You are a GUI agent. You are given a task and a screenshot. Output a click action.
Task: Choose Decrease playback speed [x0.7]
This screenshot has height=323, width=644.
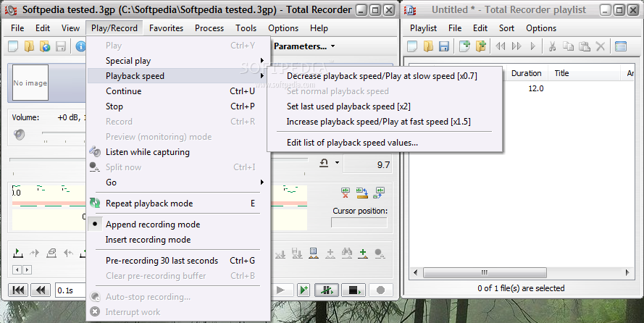tap(385, 76)
